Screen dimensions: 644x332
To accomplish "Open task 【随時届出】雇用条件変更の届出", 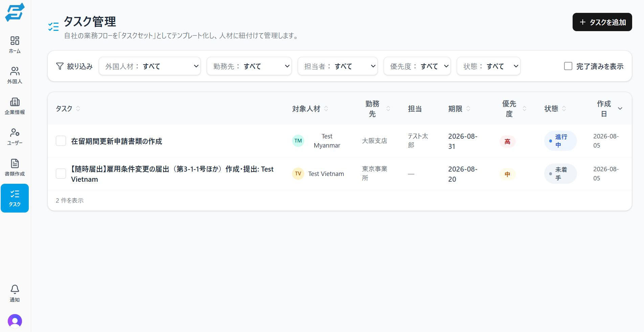I will coord(172,174).
